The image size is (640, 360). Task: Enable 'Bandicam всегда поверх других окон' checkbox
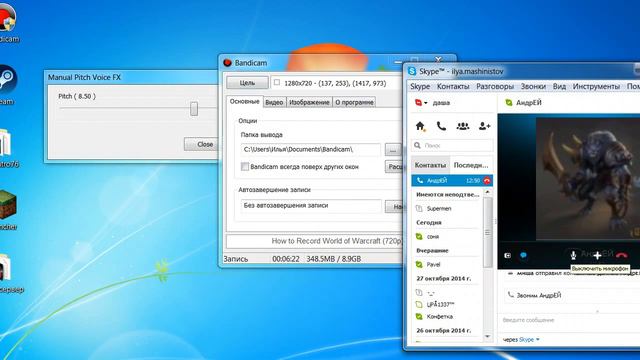[245, 167]
